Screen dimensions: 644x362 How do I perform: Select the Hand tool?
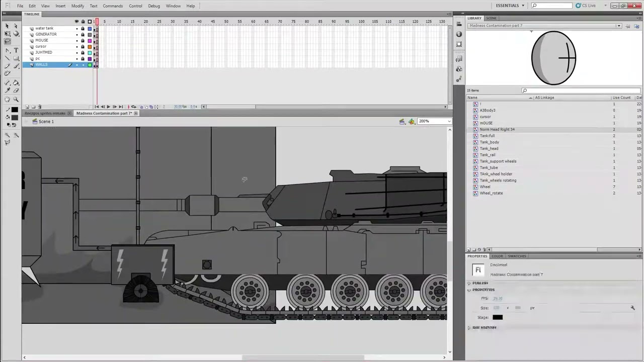(x=8, y=100)
